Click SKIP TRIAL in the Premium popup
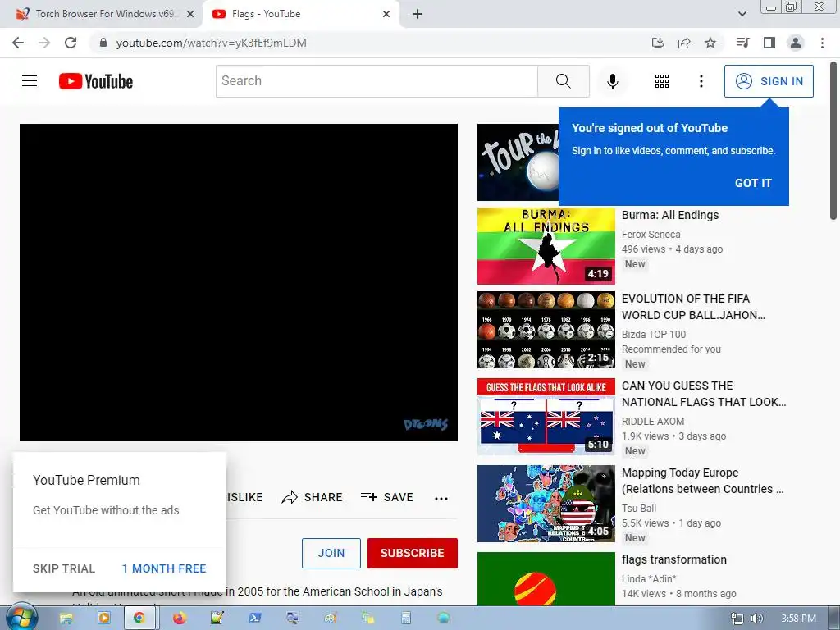The image size is (840, 630). tap(64, 568)
